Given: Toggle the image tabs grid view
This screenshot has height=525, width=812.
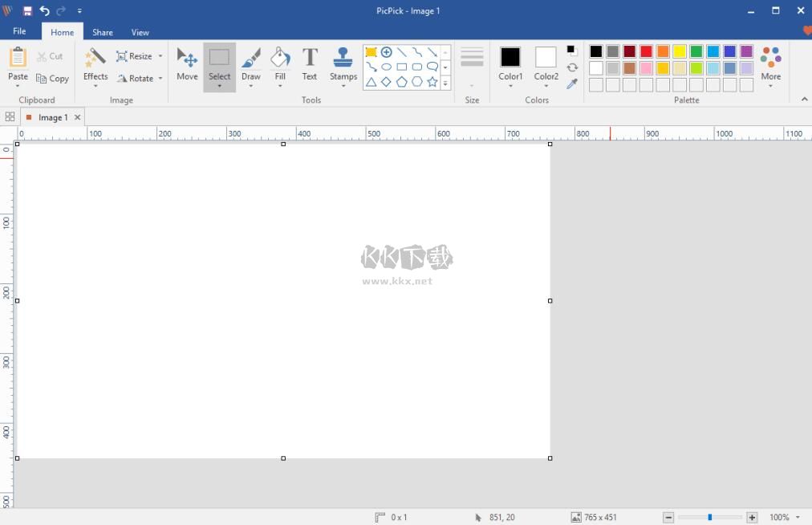Looking at the screenshot, I should (10, 117).
